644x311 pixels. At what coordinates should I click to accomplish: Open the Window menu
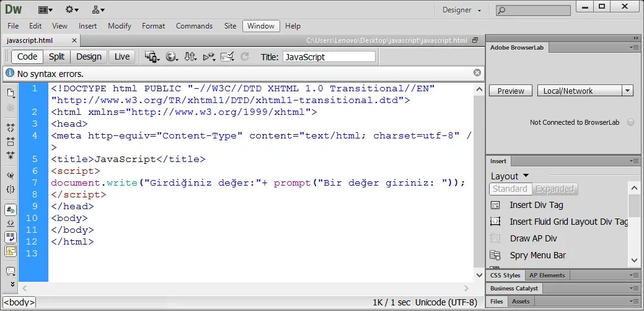(x=261, y=26)
